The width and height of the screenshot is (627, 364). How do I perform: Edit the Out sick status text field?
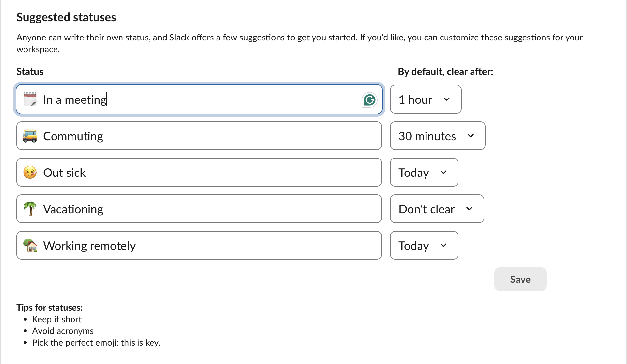(x=199, y=172)
